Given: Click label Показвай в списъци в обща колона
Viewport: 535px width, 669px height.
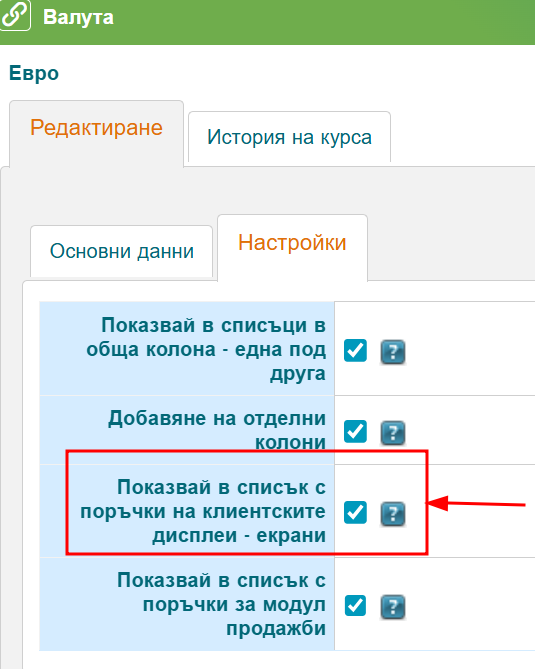Looking at the screenshot, I should (x=206, y=349).
